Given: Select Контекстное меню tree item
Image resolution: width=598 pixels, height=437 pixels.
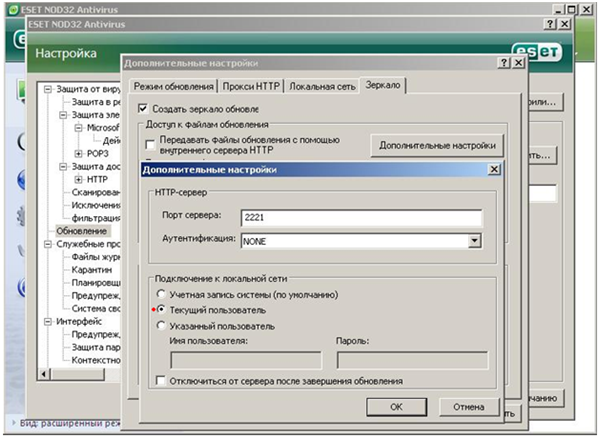Looking at the screenshot, I should point(96,360).
